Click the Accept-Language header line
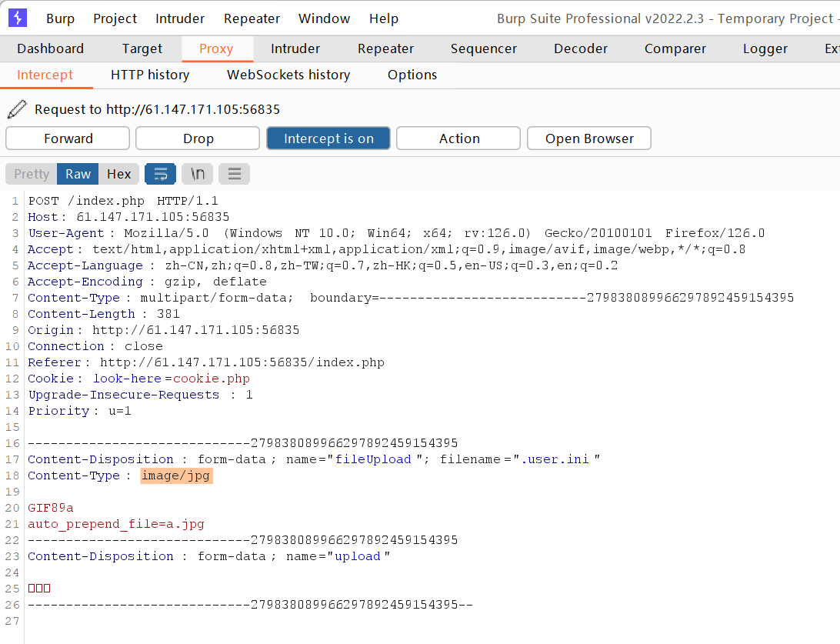The height and width of the screenshot is (644, 840). click(322, 265)
